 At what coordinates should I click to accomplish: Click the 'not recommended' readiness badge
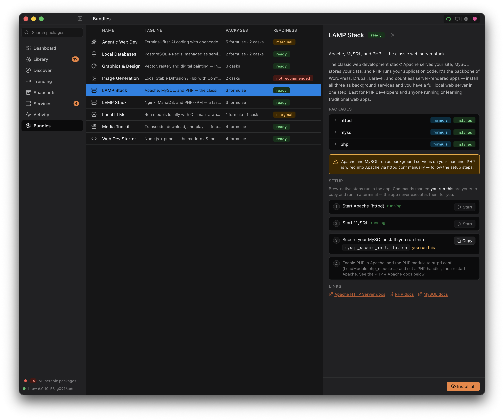coord(293,78)
